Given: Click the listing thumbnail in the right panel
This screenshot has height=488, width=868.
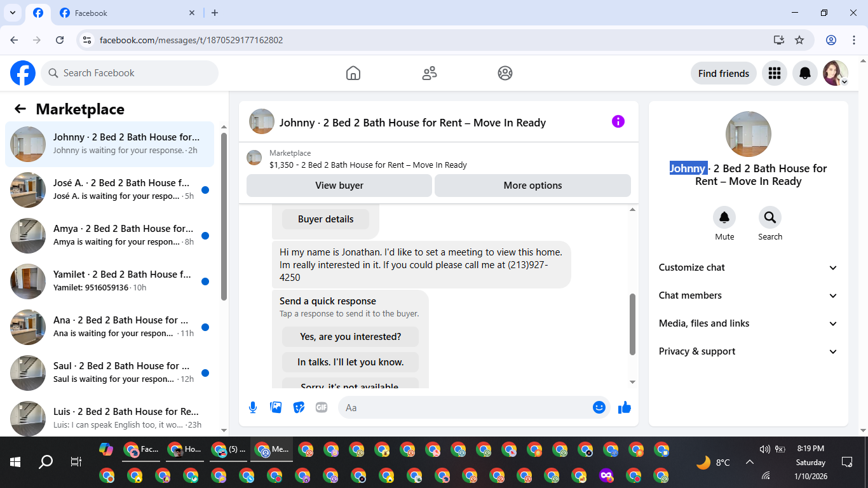Looking at the screenshot, I should [x=749, y=134].
